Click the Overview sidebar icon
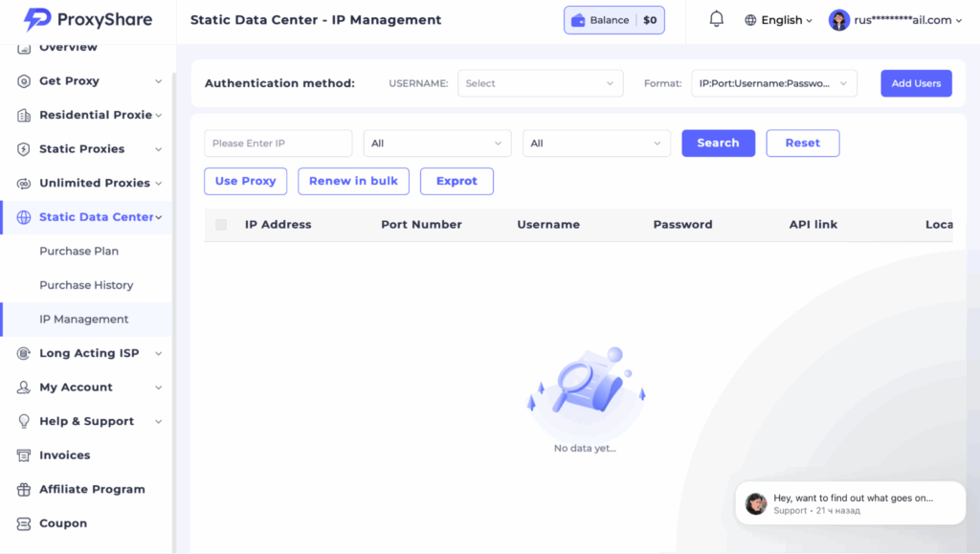 [24, 48]
